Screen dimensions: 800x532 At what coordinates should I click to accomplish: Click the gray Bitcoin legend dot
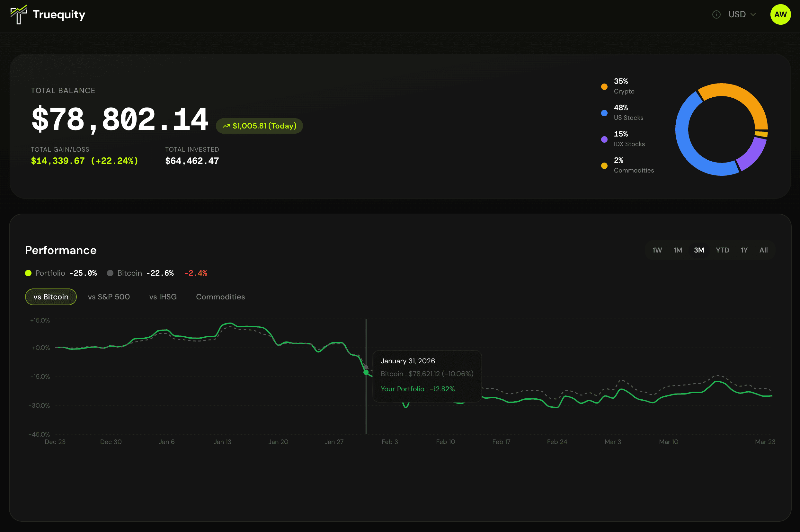click(110, 273)
